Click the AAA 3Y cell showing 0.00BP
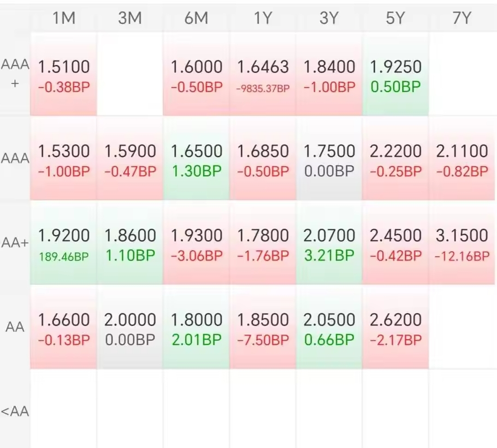The height and width of the screenshot is (448, 497). pyautogui.click(x=329, y=160)
